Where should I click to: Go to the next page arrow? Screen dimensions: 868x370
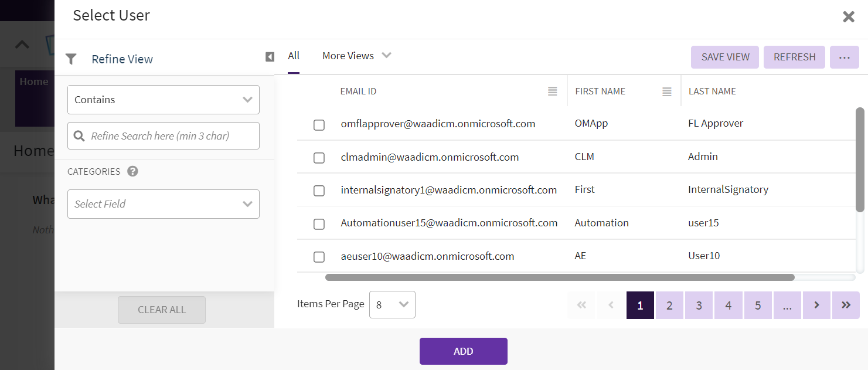(x=816, y=305)
